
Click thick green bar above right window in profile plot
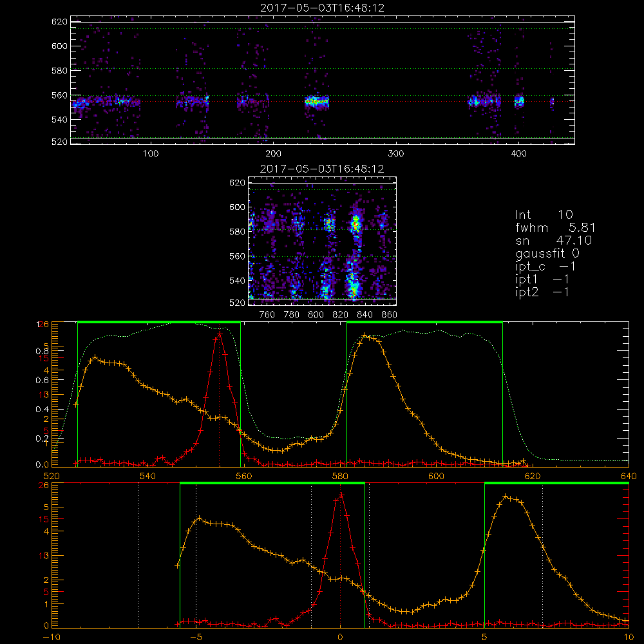pos(424,322)
